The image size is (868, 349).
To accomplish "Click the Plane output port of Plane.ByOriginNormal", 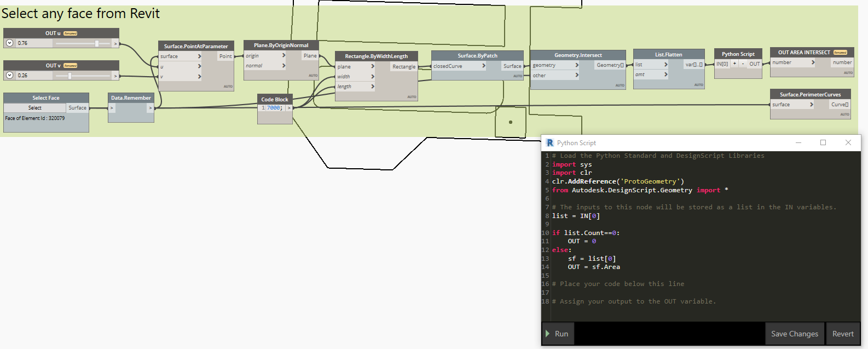I will (310, 55).
